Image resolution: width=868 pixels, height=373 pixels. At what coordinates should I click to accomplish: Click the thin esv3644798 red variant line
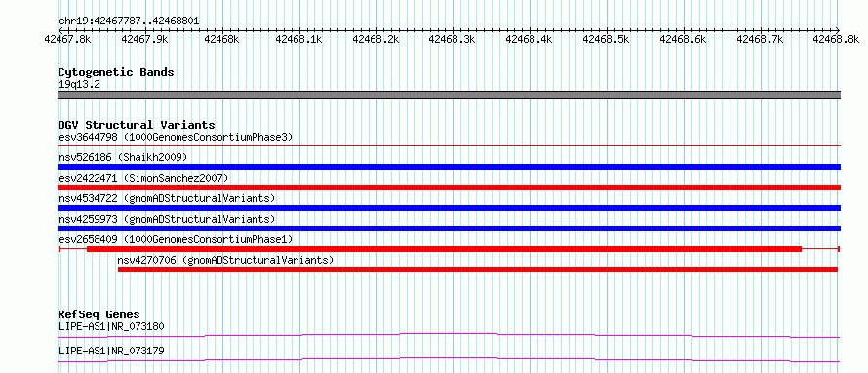coord(449,145)
